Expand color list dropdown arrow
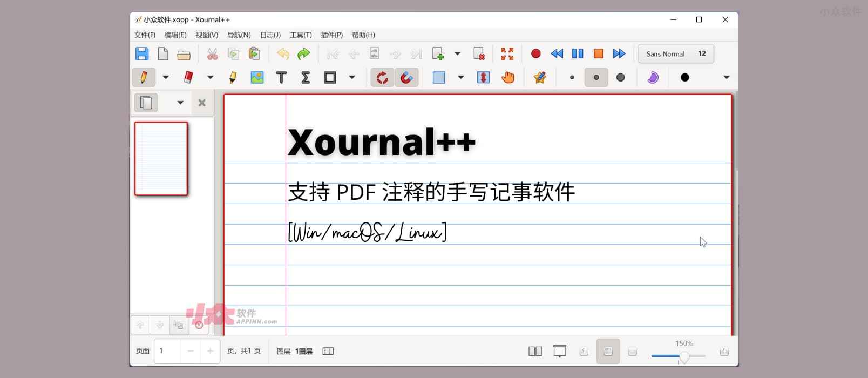 [727, 77]
